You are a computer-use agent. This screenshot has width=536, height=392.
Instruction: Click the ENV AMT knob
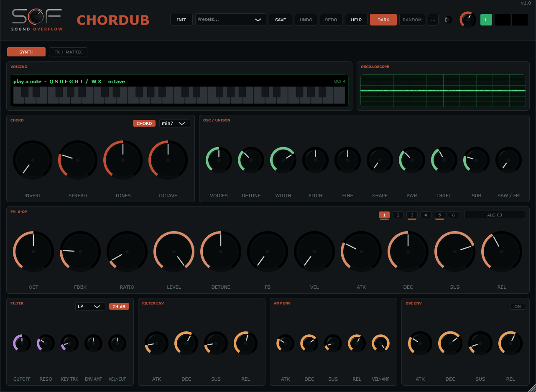(93, 343)
